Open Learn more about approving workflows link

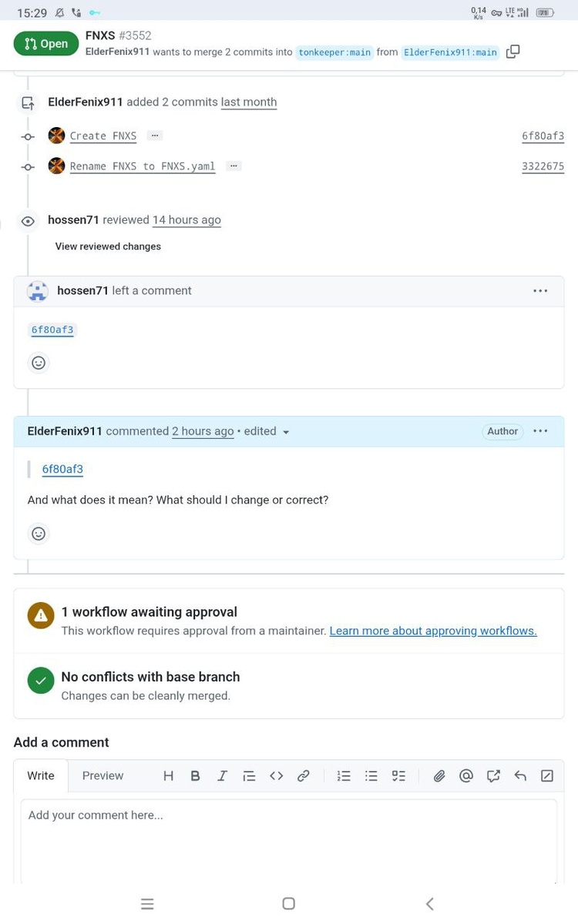pos(433,631)
